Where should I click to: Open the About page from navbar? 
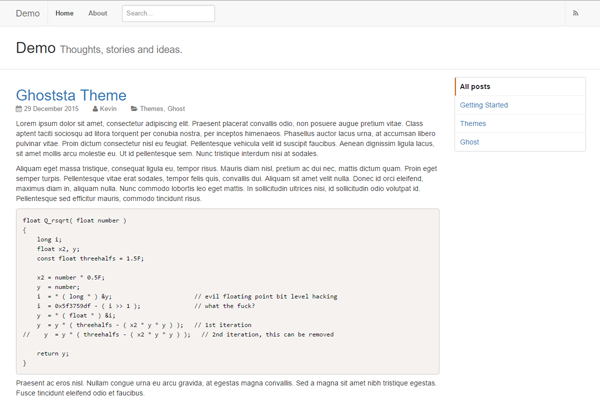pos(98,13)
